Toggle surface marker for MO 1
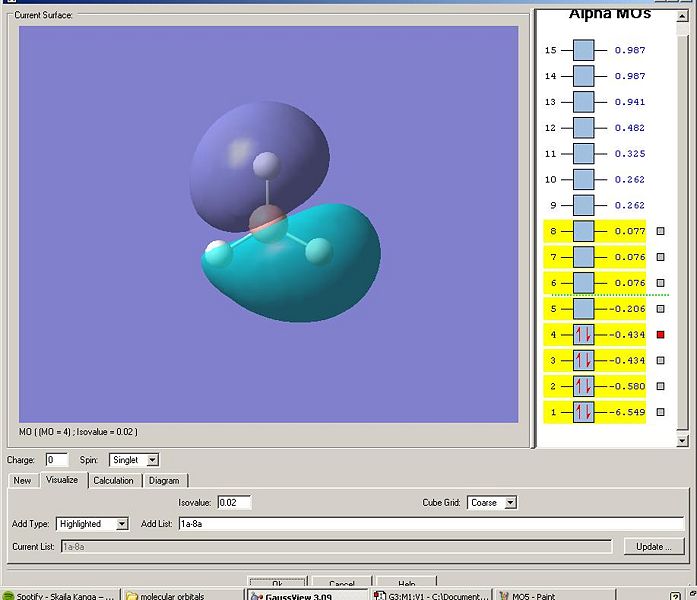Viewport: 697px width, 600px height. pos(661,412)
